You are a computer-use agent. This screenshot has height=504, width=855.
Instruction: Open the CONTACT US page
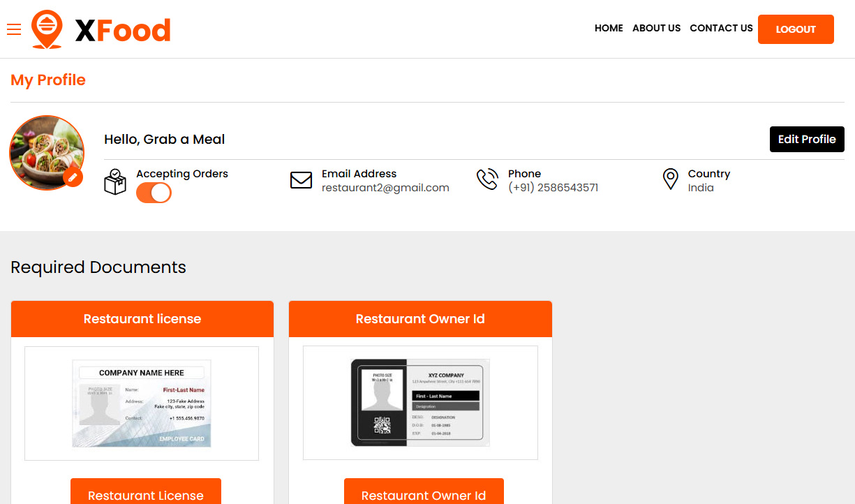pos(721,29)
